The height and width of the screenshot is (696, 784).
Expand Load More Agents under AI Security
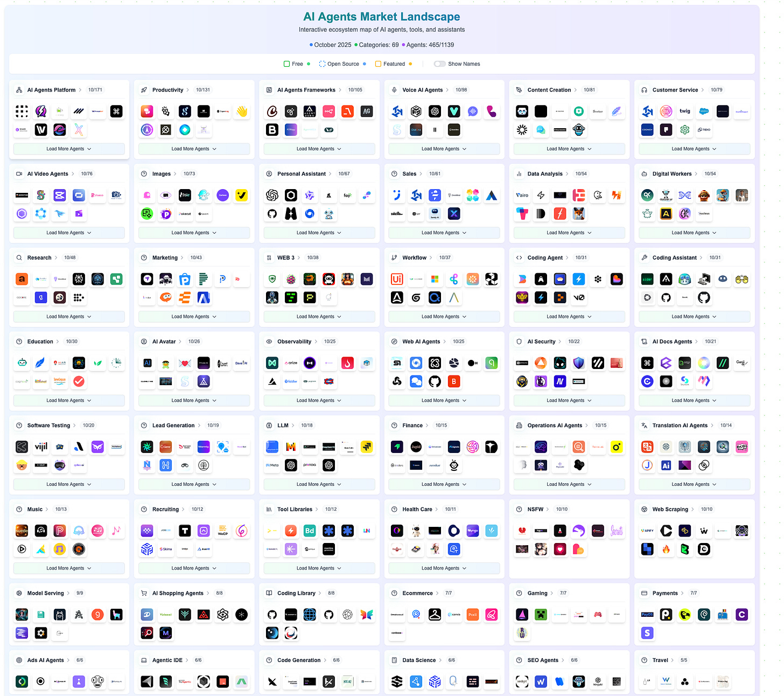tap(569, 400)
